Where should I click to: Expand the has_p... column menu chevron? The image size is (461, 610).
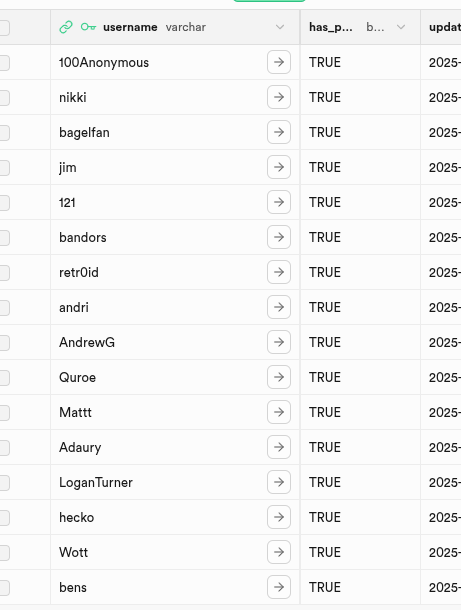click(x=401, y=27)
